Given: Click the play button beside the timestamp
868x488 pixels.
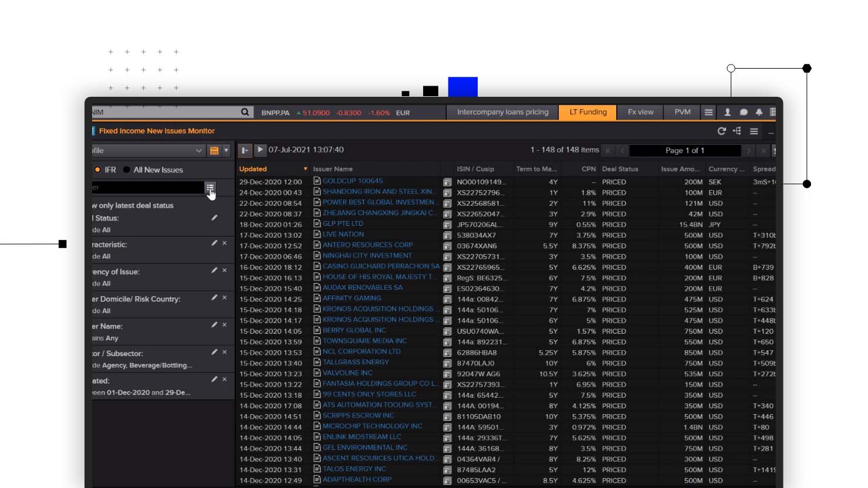Looking at the screenshot, I should point(260,150).
